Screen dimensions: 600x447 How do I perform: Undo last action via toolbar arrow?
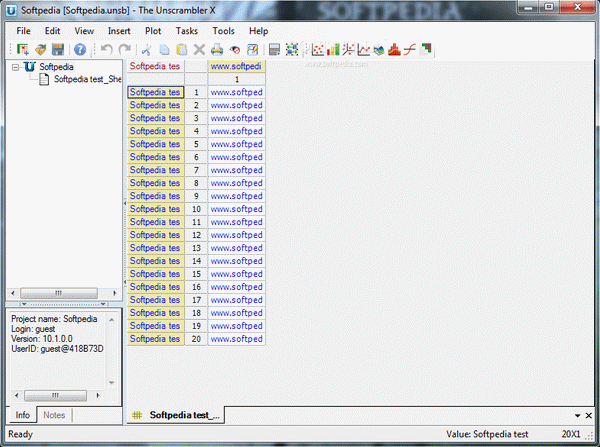tap(107, 49)
